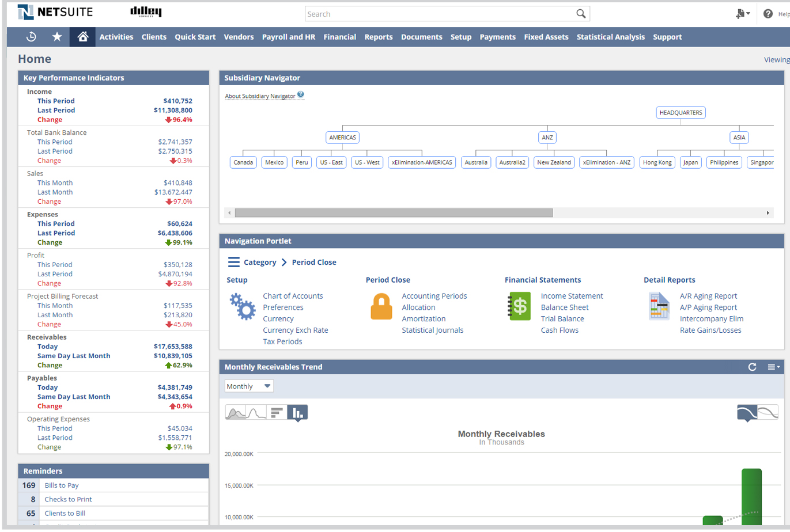790x532 pixels.
Task: Open the Intercompany Elim link
Action: 712,318
